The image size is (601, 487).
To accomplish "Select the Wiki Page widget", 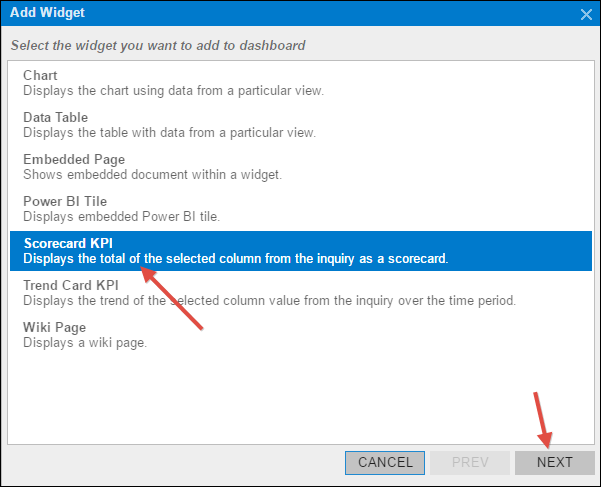I will tap(54, 327).
